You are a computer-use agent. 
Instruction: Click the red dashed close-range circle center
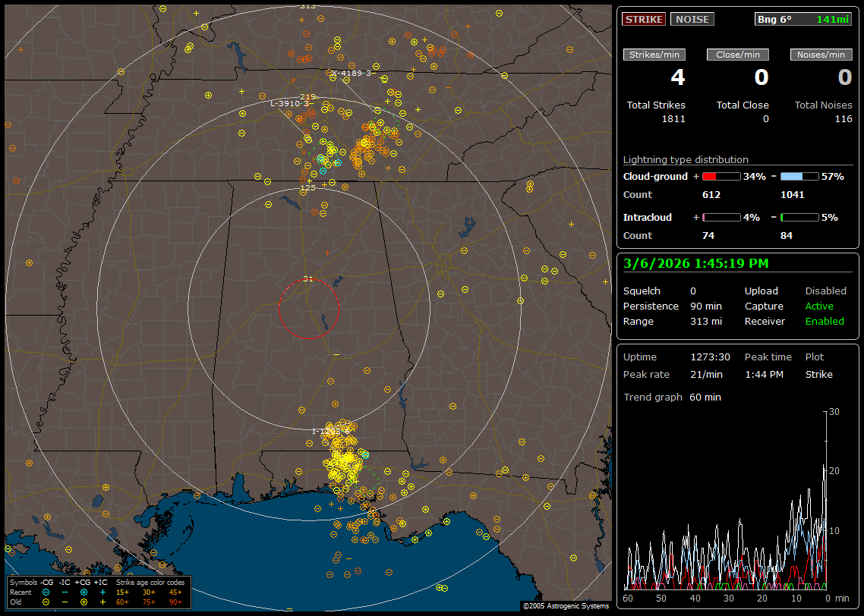click(x=308, y=309)
